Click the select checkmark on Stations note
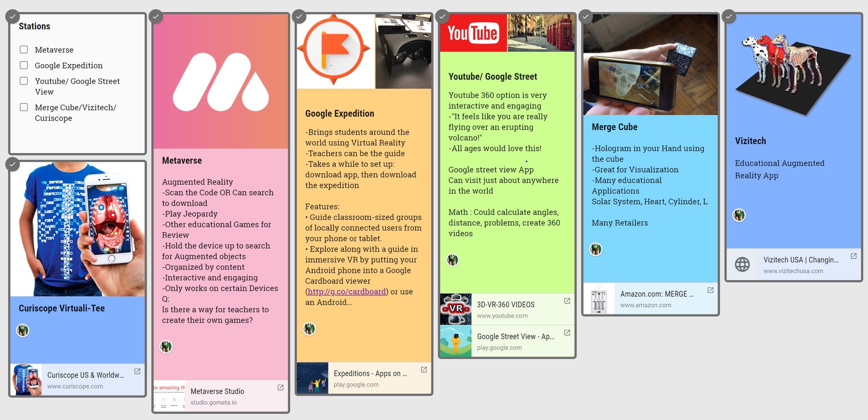The width and height of the screenshot is (868, 420). (13, 17)
